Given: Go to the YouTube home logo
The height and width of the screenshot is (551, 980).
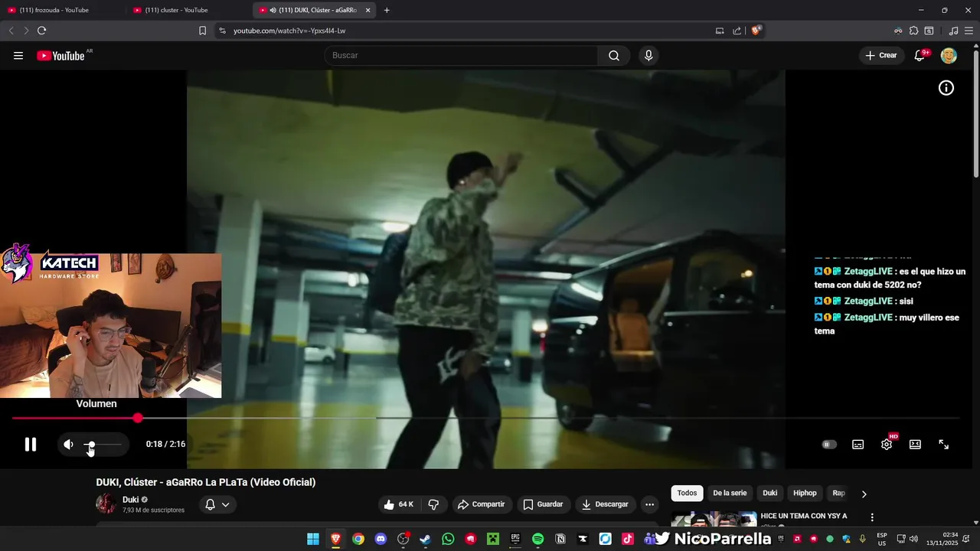Looking at the screenshot, I should 60,55.
